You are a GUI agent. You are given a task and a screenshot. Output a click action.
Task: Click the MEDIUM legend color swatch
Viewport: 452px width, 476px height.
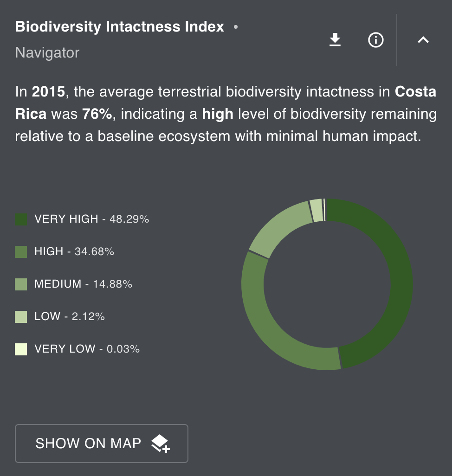(21, 284)
